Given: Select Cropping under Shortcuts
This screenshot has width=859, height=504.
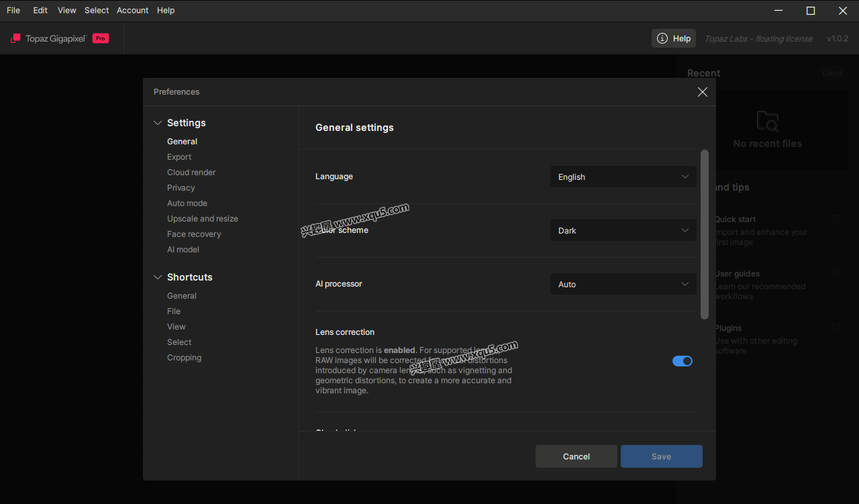Looking at the screenshot, I should click(184, 358).
